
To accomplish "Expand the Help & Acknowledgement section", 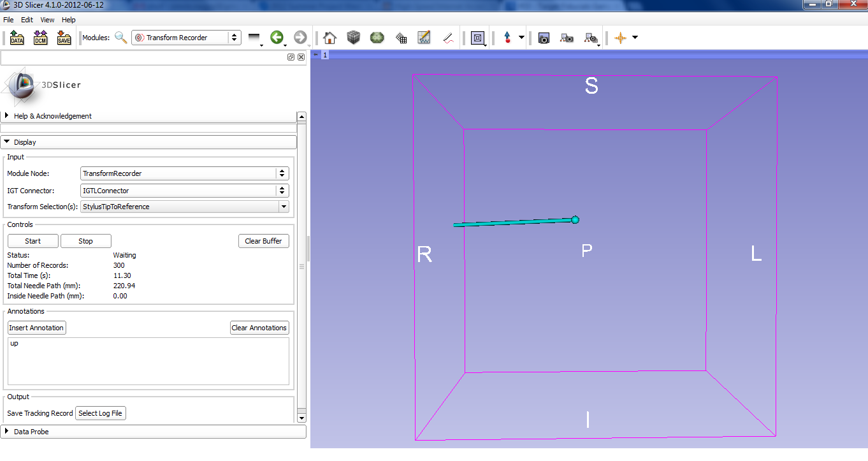I will click(x=53, y=116).
